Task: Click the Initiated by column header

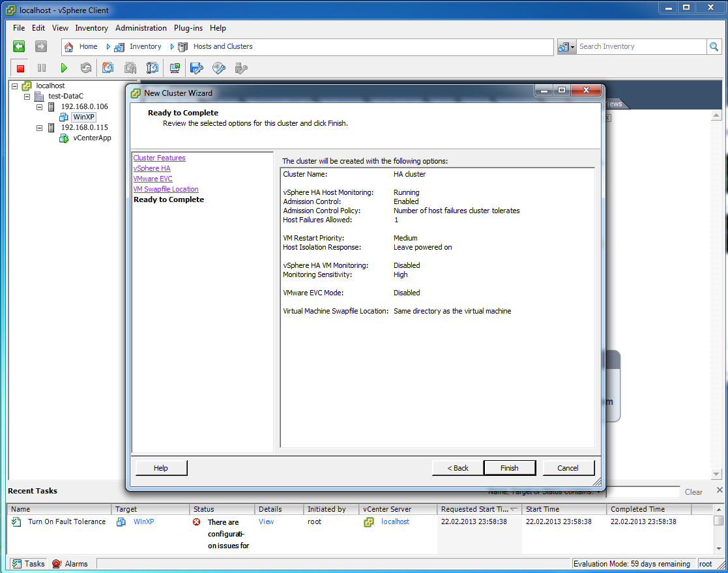Action: pos(331,509)
